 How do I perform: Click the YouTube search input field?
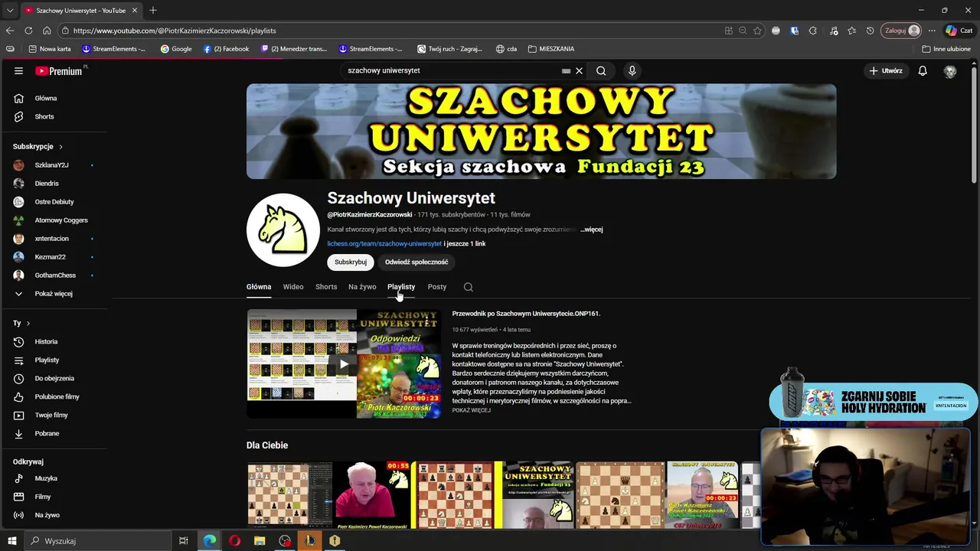pos(452,70)
